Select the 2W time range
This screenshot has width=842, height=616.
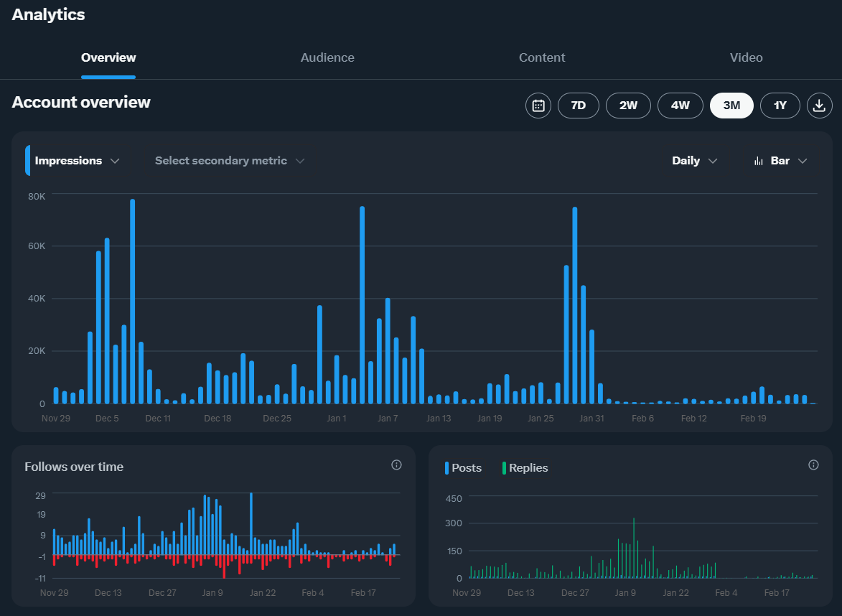point(628,106)
